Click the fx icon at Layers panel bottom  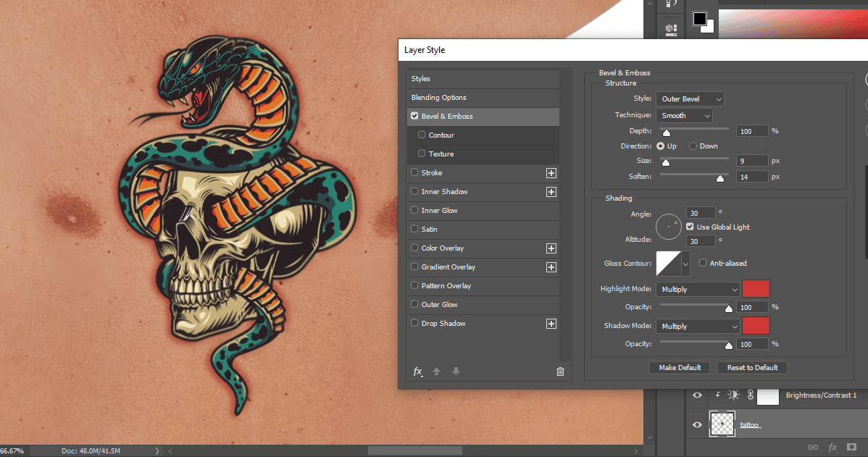[832, 447]
